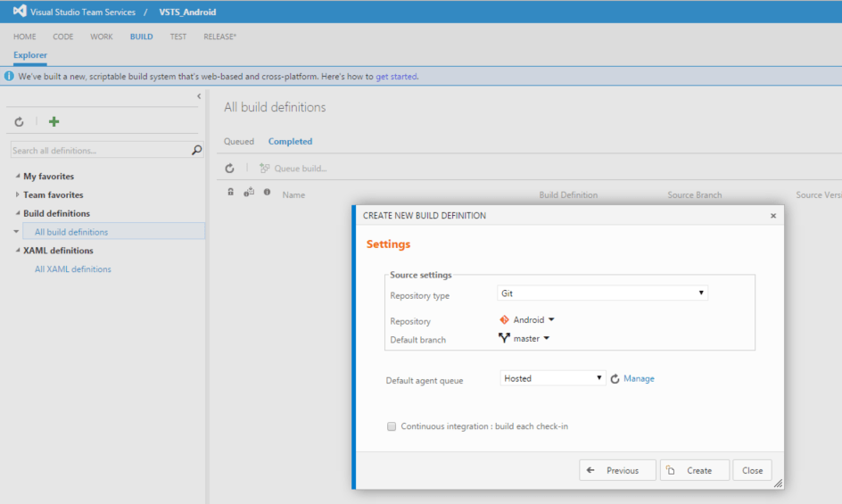Click the Search all definitions input field
842x504 pixels.
point(98,151)
